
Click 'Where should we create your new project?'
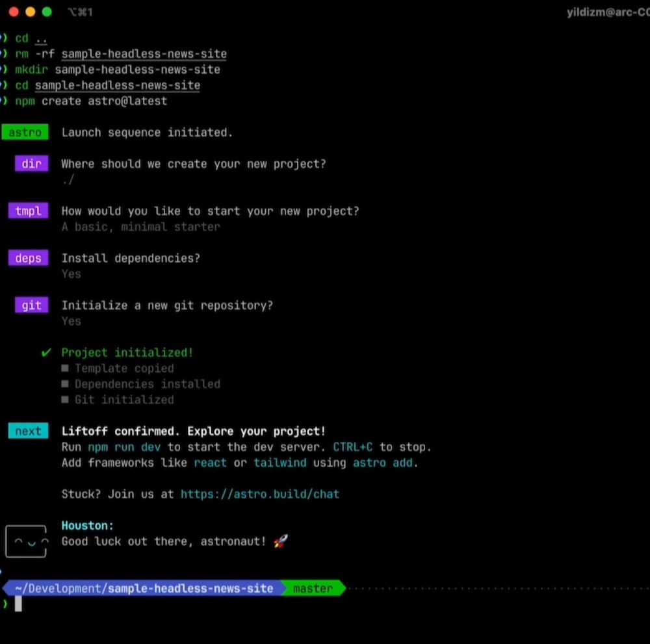[194, 164]
